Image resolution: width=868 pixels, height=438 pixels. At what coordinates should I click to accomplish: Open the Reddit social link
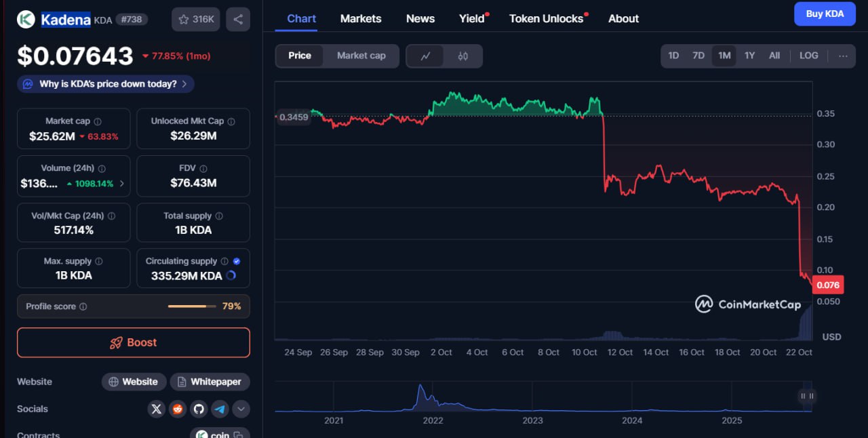(178, 409)
